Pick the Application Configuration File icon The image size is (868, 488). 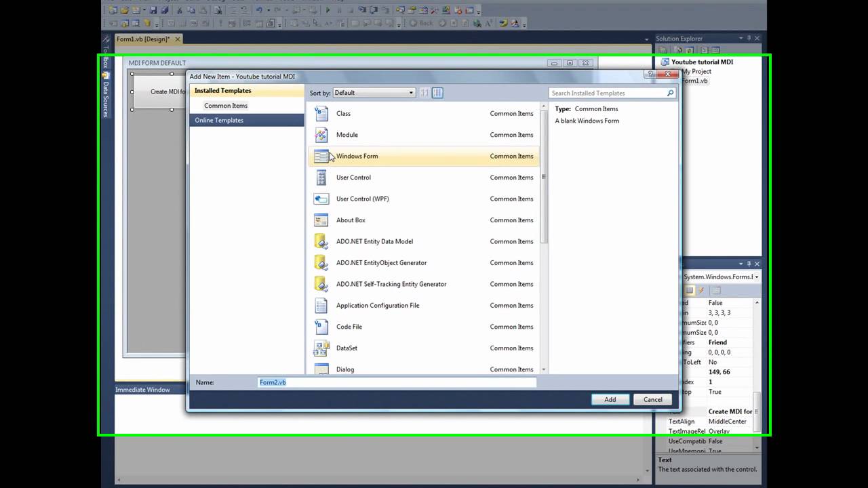[x=321, y=306]
